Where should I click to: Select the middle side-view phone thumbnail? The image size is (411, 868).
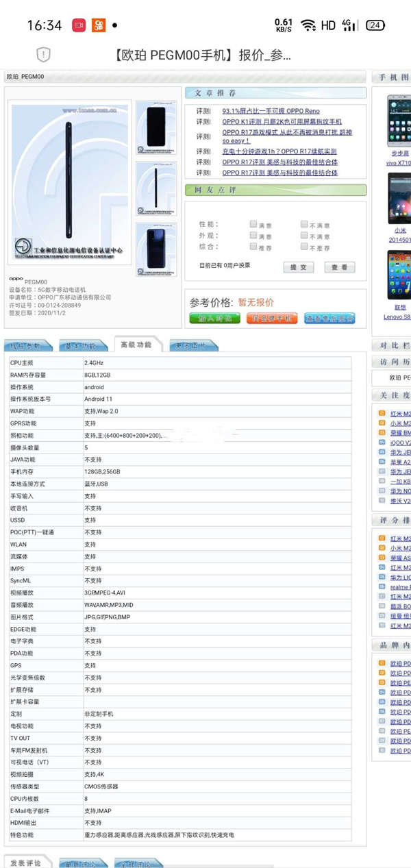tap(156, 188)
